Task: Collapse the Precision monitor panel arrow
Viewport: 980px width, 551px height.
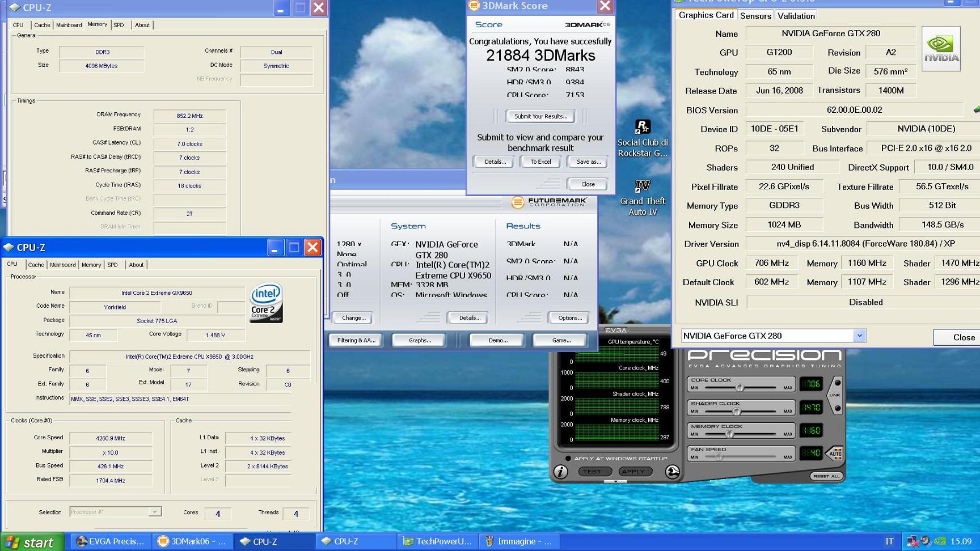Action: click(615, 482)
